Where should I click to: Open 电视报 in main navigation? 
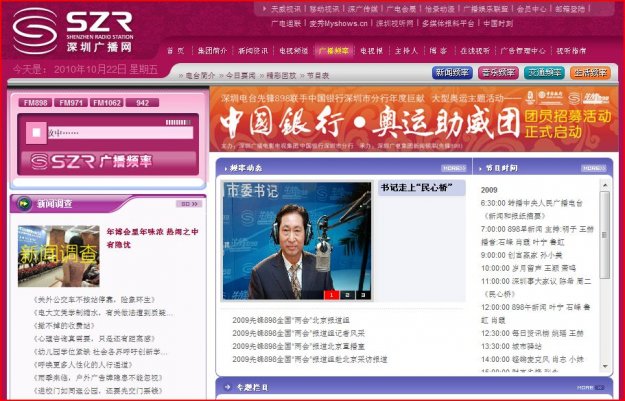pyautogui.click(x=371, y=51)
